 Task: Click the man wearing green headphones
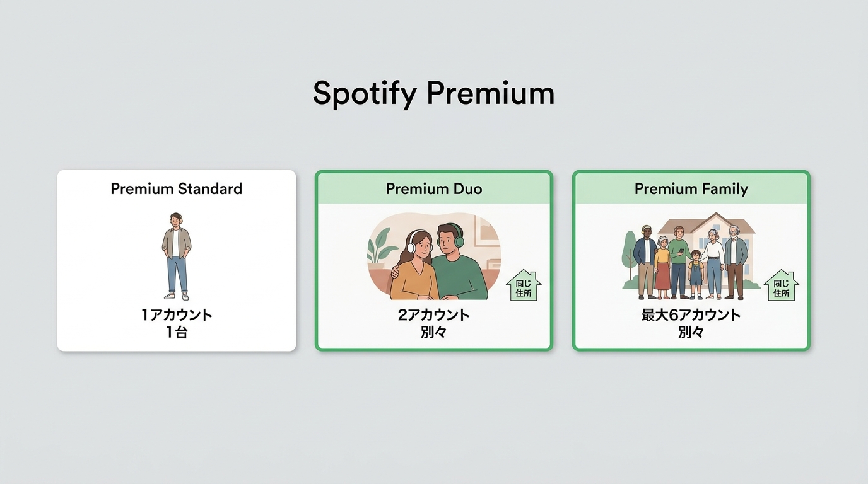[x=459, y=262]
